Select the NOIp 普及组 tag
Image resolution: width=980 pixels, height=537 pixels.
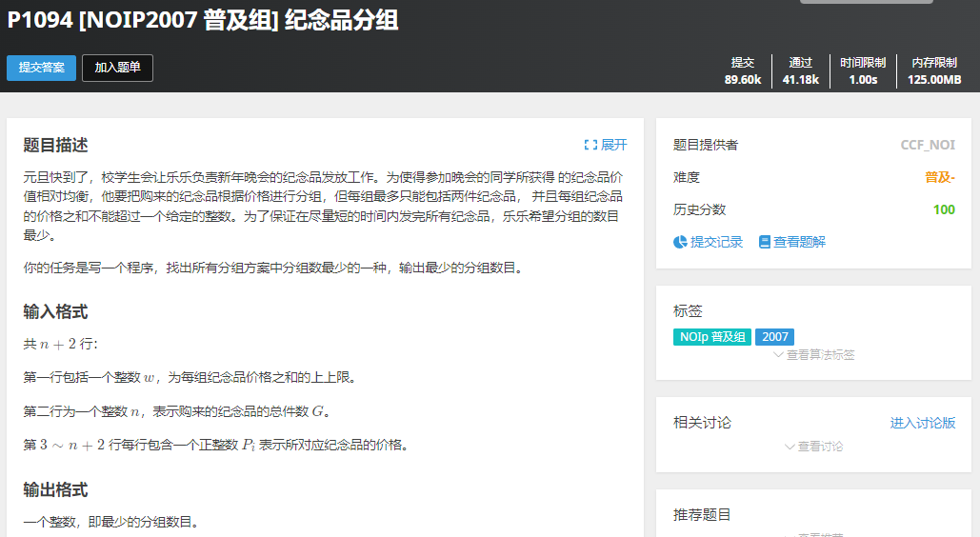[711, 337]
